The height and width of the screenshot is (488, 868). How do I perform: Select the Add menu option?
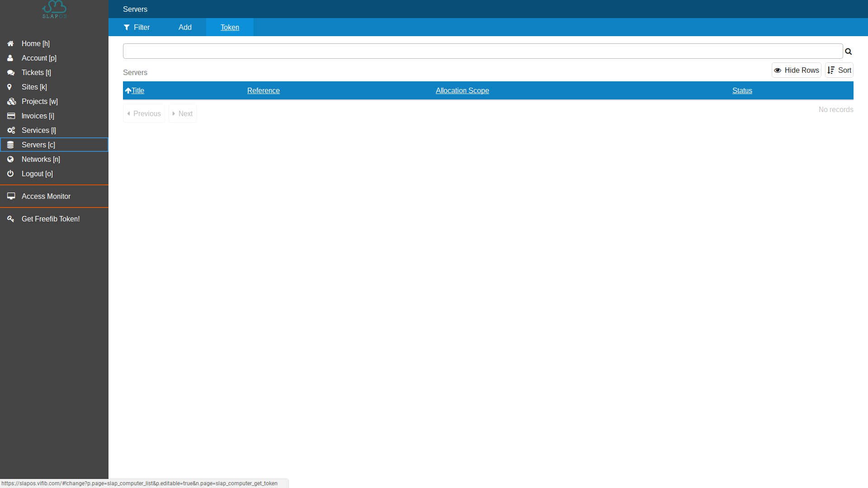coord(185,28)
